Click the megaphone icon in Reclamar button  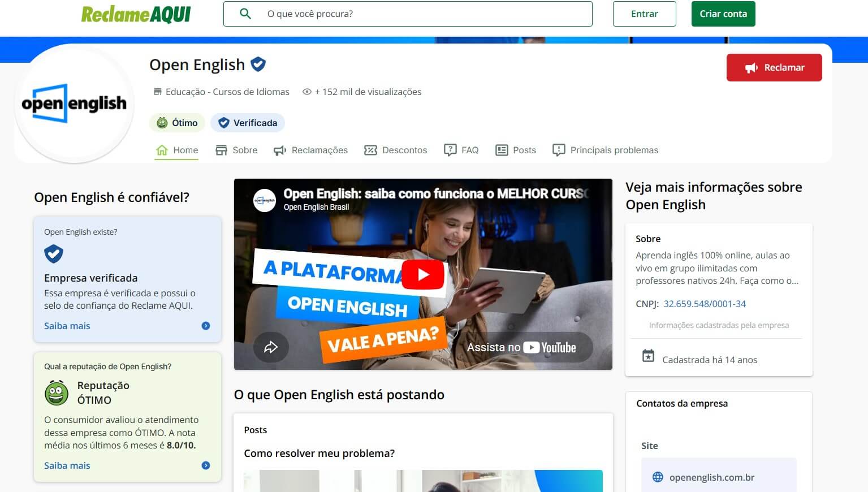pos(752,68)
